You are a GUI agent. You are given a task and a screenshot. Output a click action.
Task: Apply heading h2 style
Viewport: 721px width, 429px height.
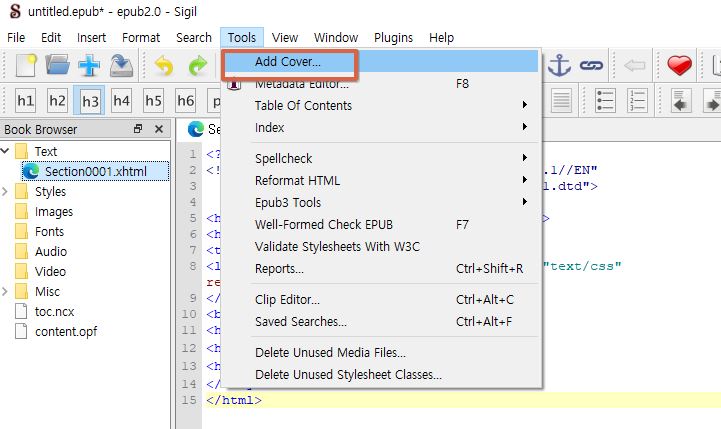[57, 100]
